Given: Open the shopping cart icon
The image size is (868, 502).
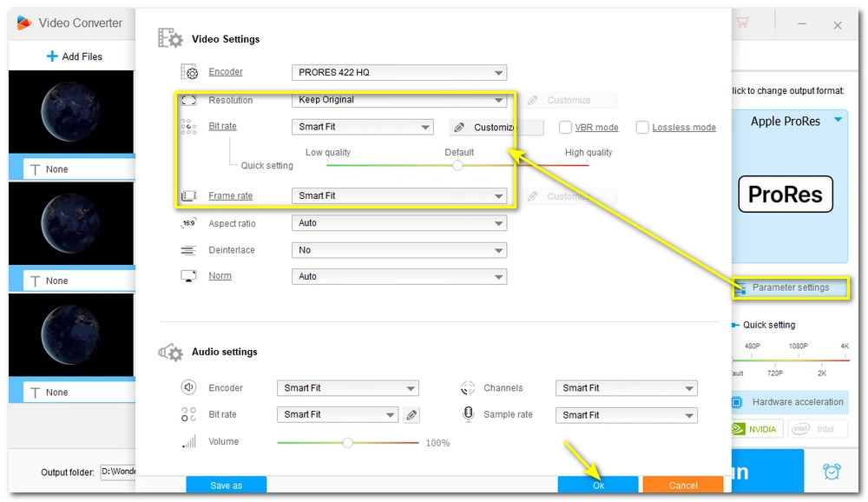Looking at the screenshot, I should click(742, 23).
